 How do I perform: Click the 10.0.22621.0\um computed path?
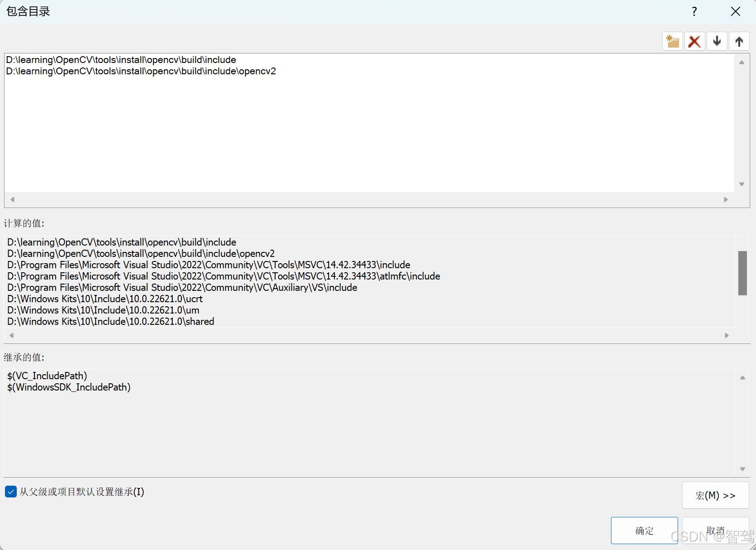[103, 310]
